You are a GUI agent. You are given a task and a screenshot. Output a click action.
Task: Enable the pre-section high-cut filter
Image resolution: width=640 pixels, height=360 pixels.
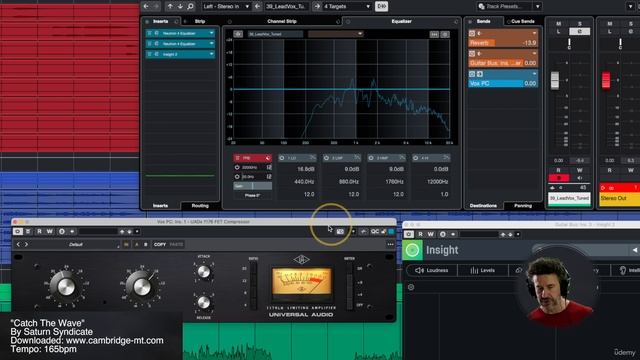tap(237, 167)
